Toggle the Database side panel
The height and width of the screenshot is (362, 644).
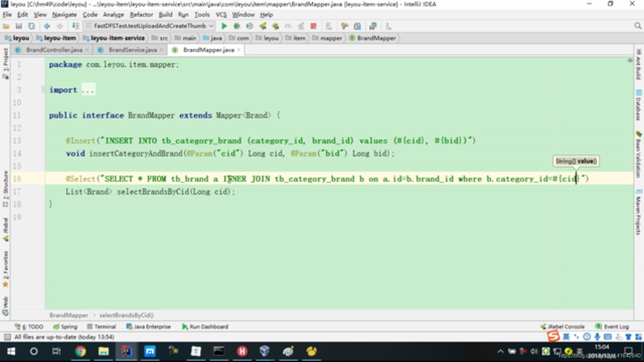click(638, 106)
